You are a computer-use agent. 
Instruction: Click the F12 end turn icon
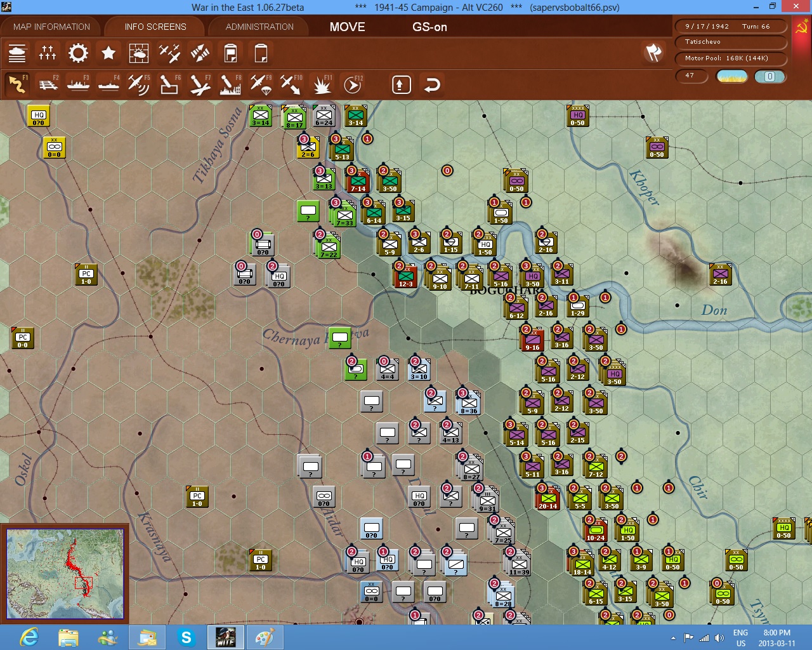click(352, 84)
